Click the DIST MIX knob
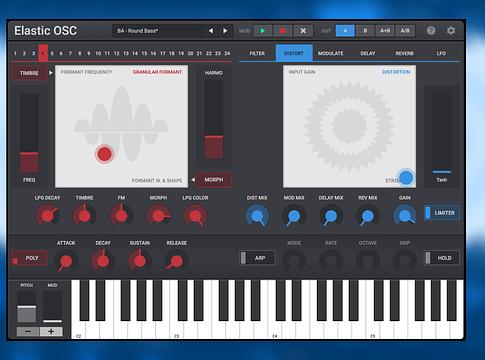The height and width of the screenshot is (360, 485). pyautogui.click(x=257, y=216)
